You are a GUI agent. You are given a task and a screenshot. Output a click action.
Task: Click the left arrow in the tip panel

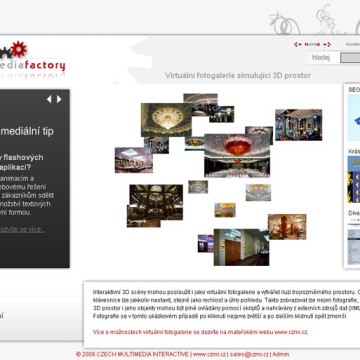pyautogui.click(x=49, y=99)
